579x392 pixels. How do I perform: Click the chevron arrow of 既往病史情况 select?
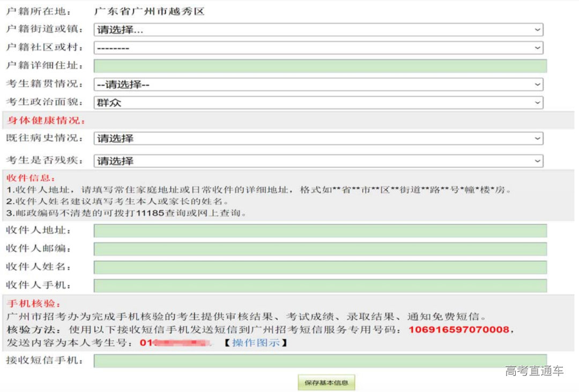point(537,138)
